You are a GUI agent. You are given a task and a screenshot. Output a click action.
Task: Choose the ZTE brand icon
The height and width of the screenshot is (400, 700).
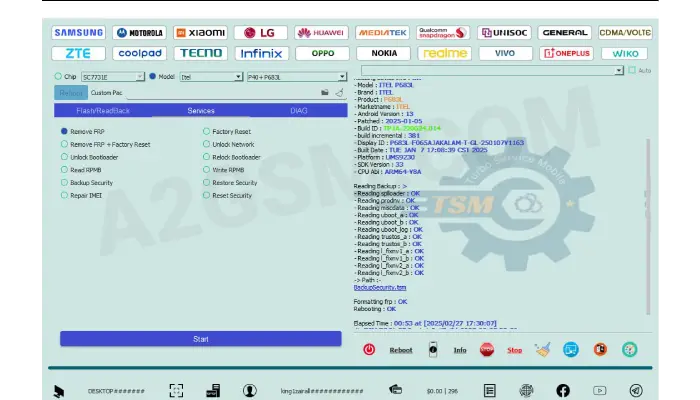(79, 53)
